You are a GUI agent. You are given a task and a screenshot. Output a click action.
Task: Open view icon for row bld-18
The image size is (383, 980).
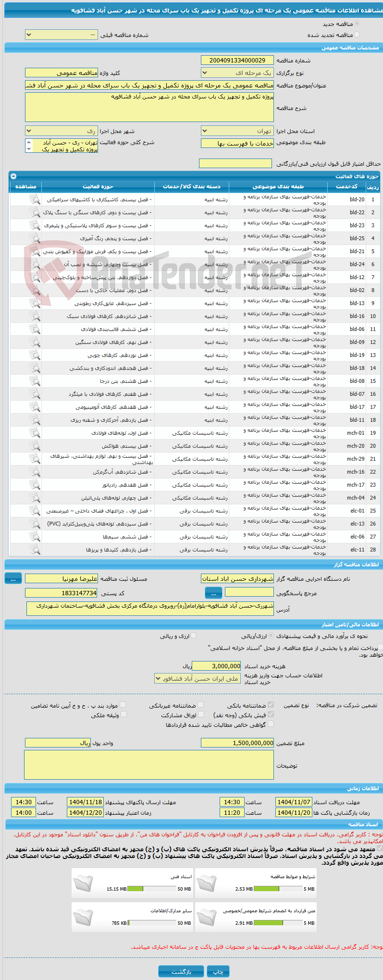click(x=35, y=368)
